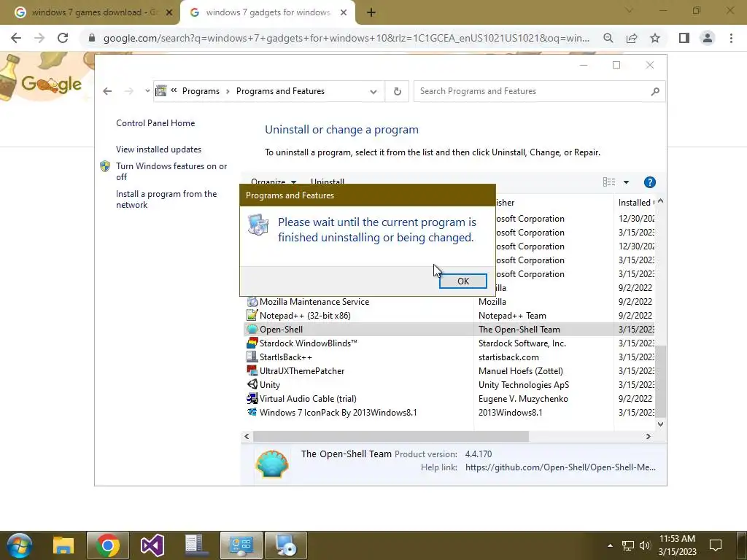
Task: Click the Virtual Audio Cable icon
Action: tap(252, 399)
